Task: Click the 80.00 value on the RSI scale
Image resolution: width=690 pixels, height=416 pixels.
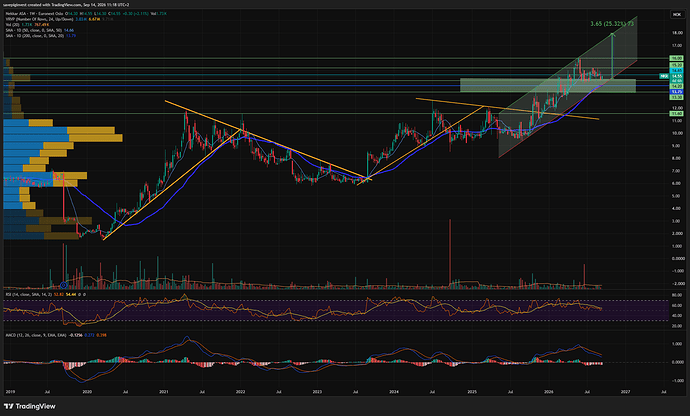Action: tap(677, 295)
